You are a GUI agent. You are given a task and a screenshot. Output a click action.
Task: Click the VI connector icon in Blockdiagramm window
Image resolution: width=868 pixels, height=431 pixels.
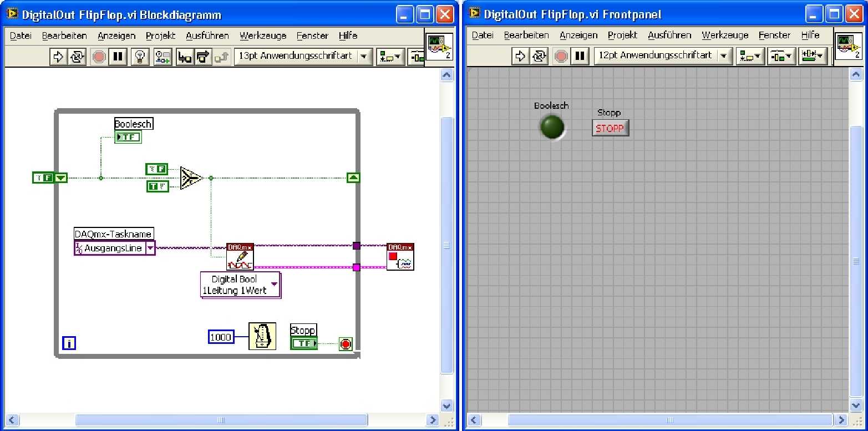point(439,47)
